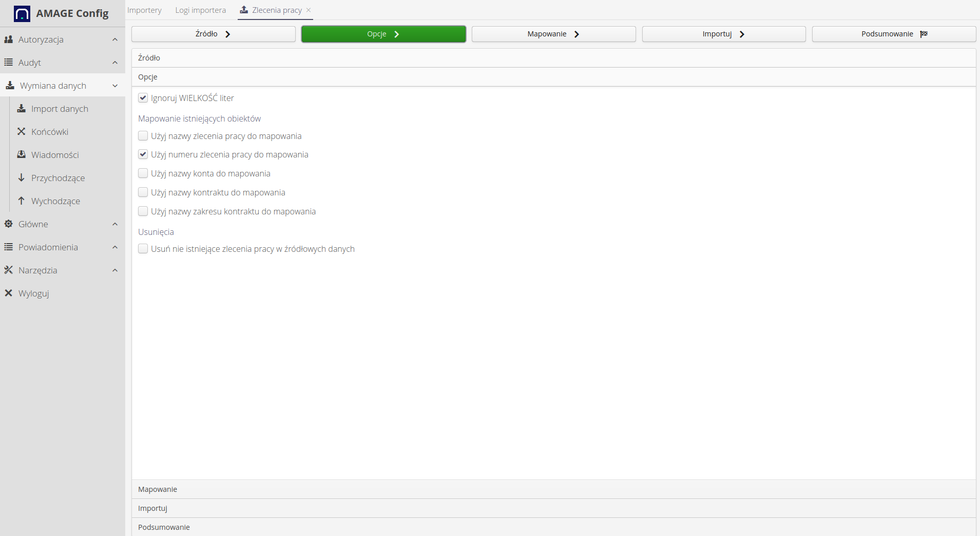Close the Zlecenia pracy tab
This screenshot has height=536, width=980.
point(309,10)
